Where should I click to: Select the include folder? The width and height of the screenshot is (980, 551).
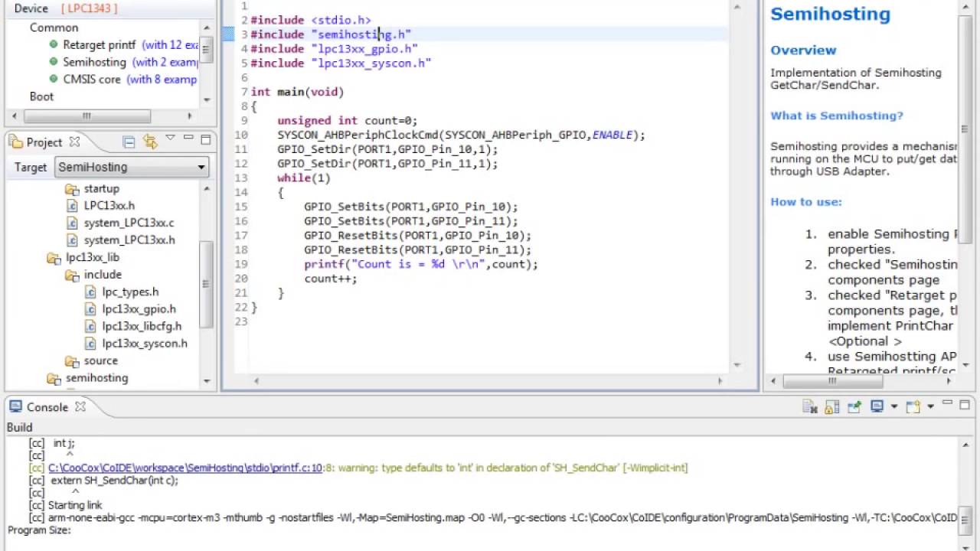(103, 274)
